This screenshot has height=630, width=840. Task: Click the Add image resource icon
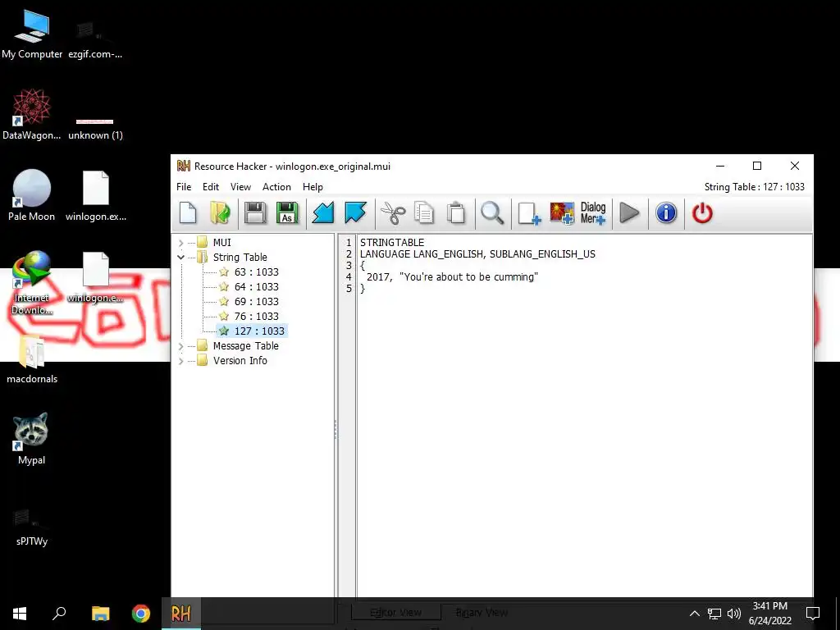[562, 212]
